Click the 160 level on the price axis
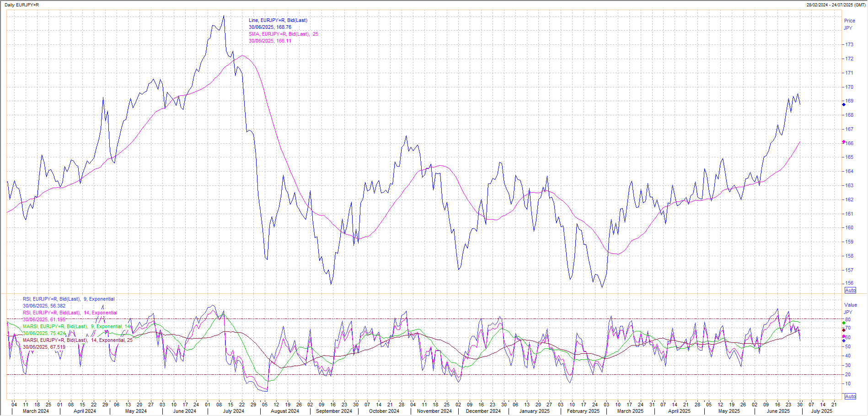Viewport: 868px width, 416px height. point(849,227)
